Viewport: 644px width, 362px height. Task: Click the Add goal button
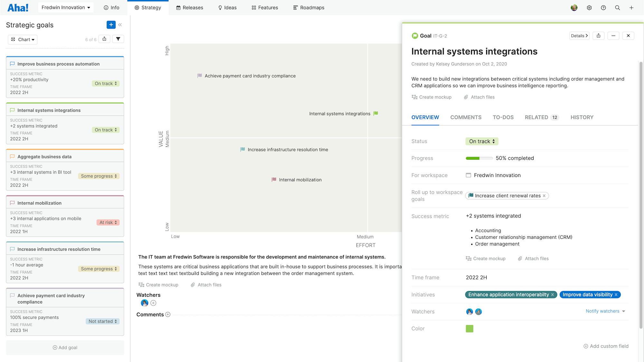pyautogui.click(x=65, y=347)
